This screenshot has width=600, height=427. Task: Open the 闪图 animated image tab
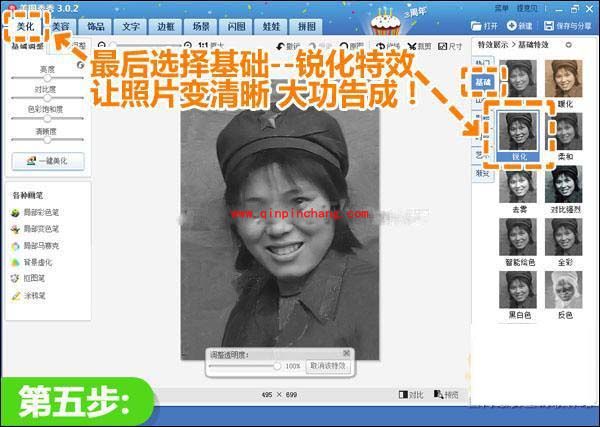[236, 26]
